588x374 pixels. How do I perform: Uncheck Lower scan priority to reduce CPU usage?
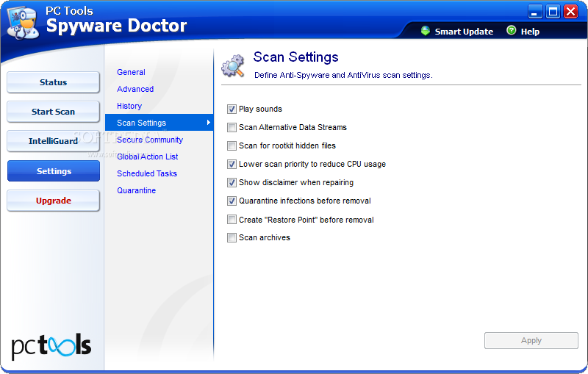[x=232, y=164]
